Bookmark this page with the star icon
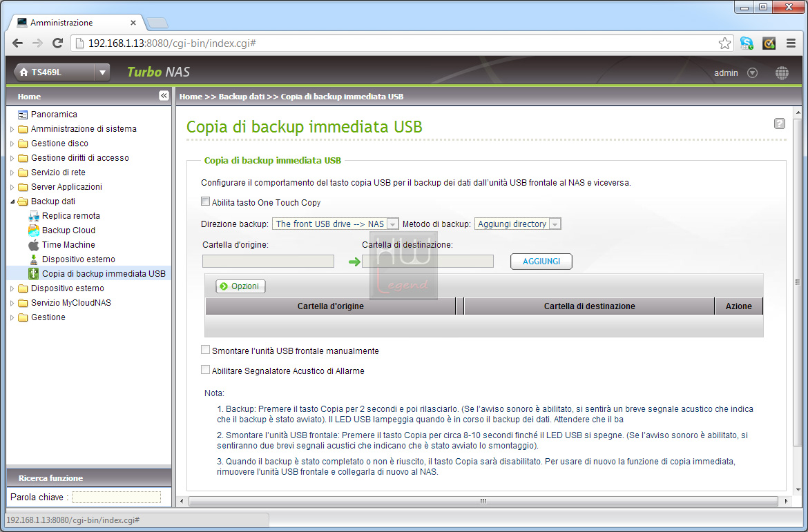The image size is (808, 532). point(724,43)
